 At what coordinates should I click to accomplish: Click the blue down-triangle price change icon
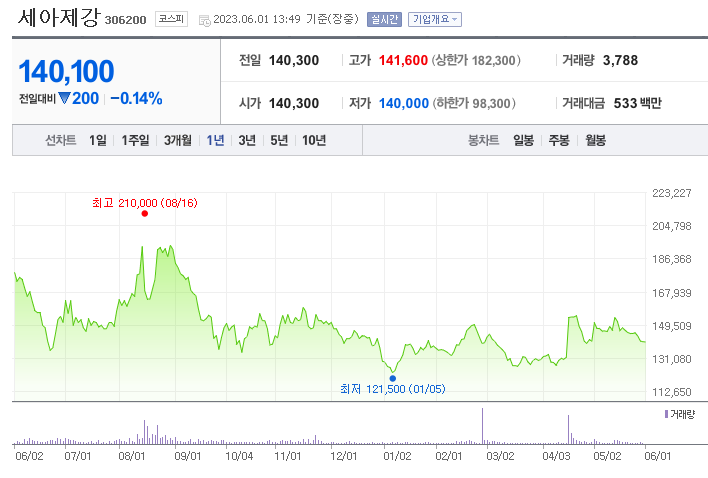tap(65, 98)
